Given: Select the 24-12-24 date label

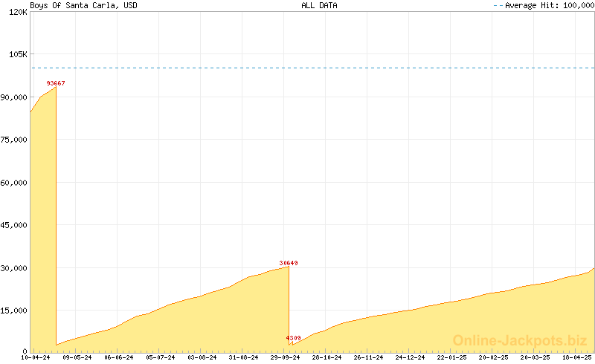Looking at the screenshot, I should click(410, 357).
